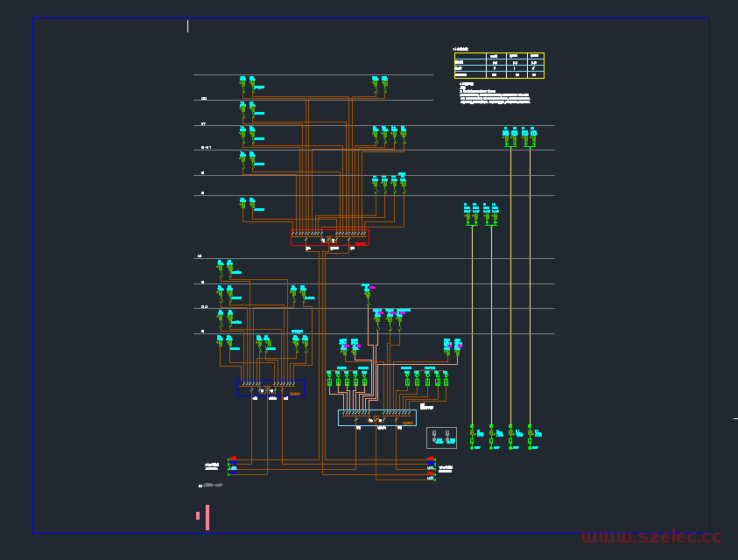Select the tall pink bar at drawing bottom

click(207, 517)
